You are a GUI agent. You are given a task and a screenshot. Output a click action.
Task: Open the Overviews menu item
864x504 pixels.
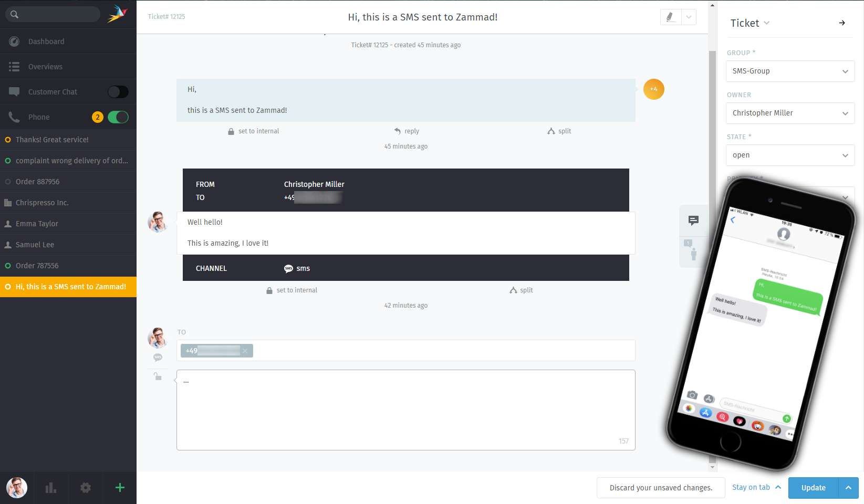(x=68, y=67)
